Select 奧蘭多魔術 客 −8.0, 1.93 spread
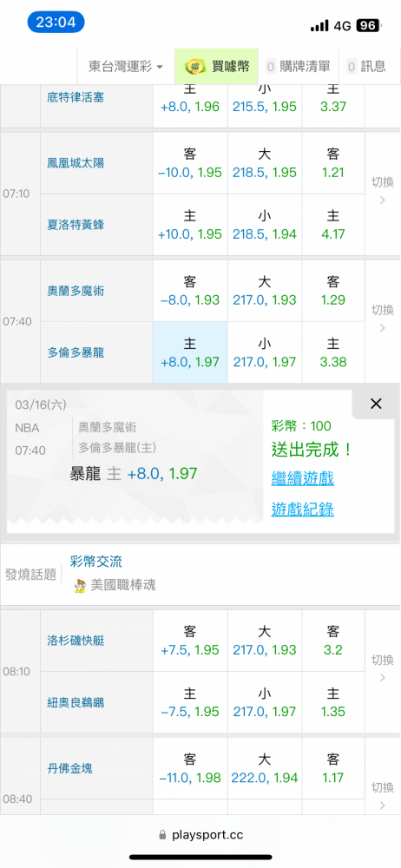 (190, 291)
